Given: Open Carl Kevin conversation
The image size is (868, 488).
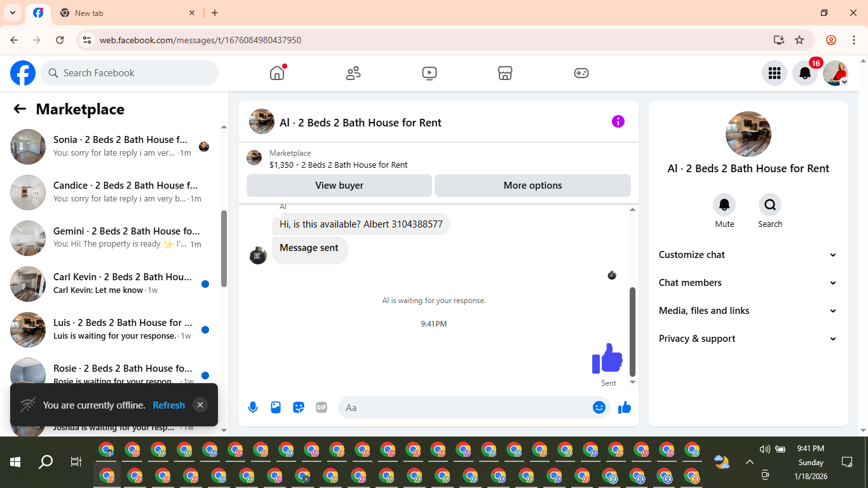Looking at the screenshot, I should 111,284.
